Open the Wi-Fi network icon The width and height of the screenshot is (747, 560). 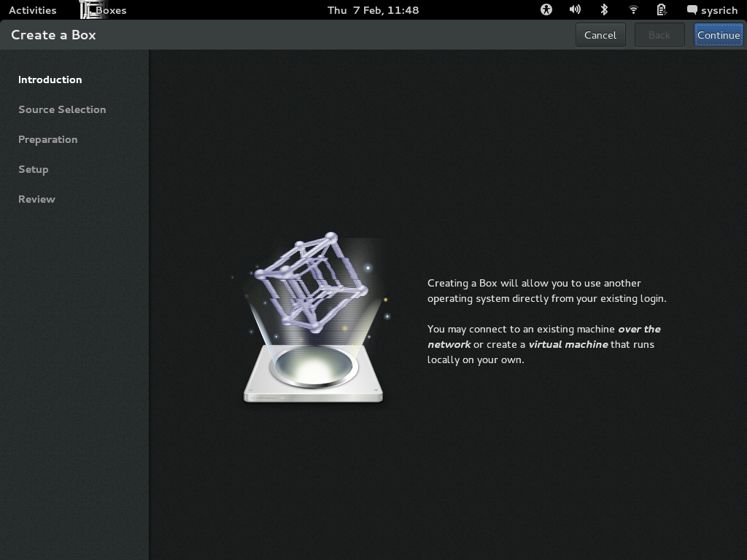tap(633, 9)
